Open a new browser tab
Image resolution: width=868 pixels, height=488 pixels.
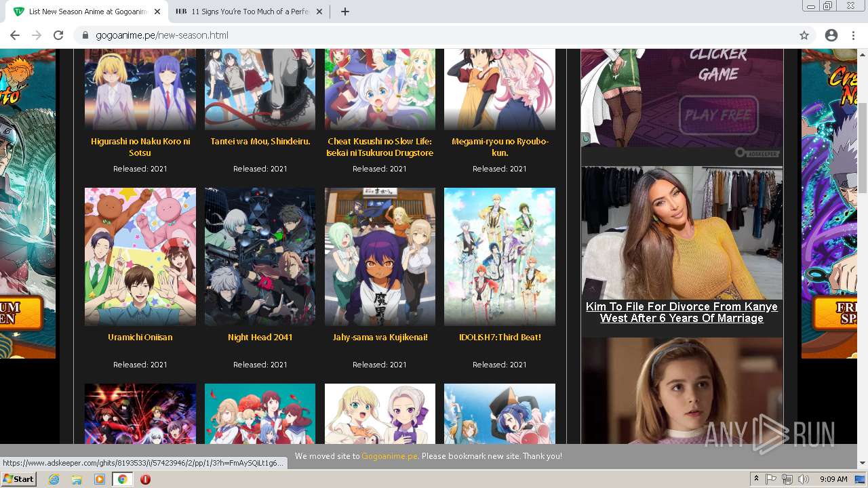[x=344, y=12]
